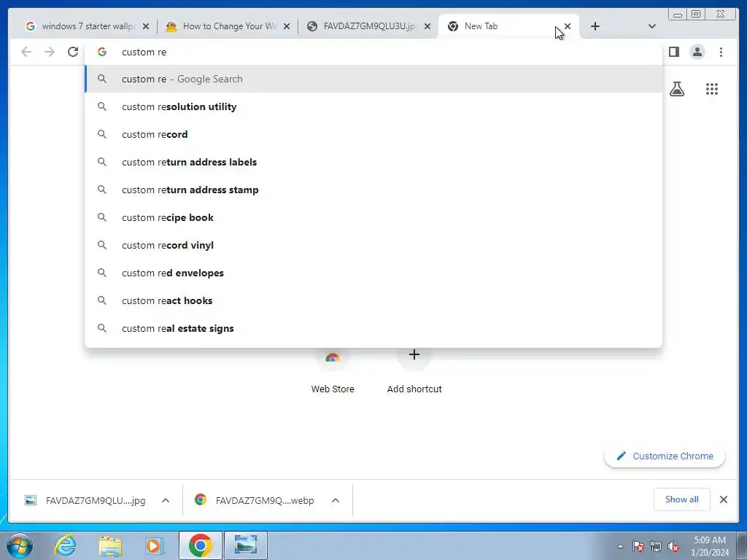Click the address bar with 'custom re'
This screenshot has width=747, height=560.
point(373,52)
